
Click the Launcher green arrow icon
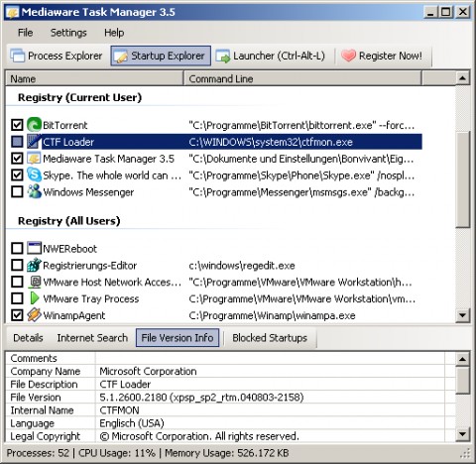(x=223, y=56)
